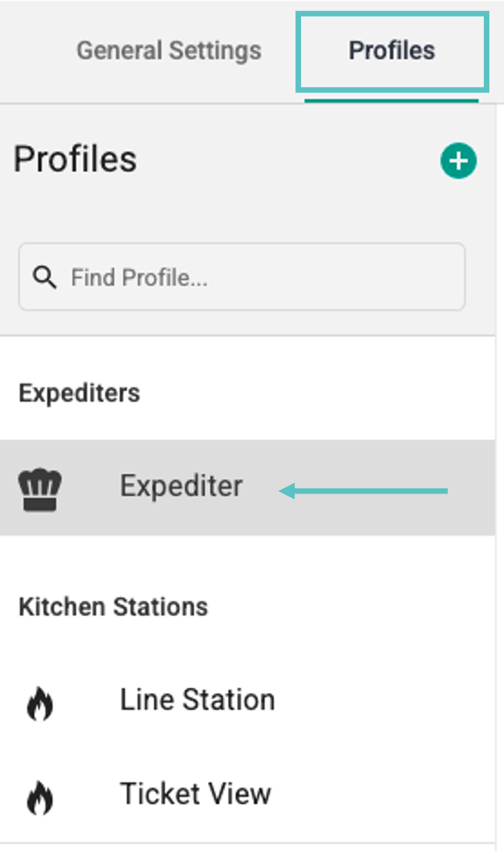Click the large Profiles panel heading
This screenshot has height=852, width=504.
click(75, 159)
